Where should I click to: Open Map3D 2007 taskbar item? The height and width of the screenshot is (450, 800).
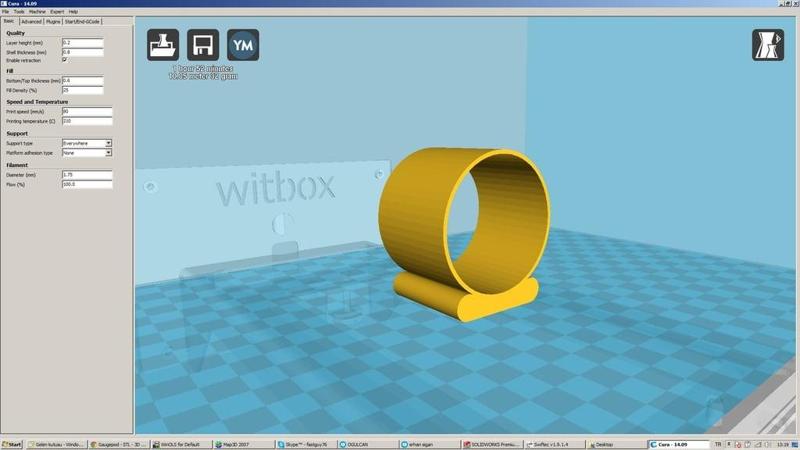[244, 444]
